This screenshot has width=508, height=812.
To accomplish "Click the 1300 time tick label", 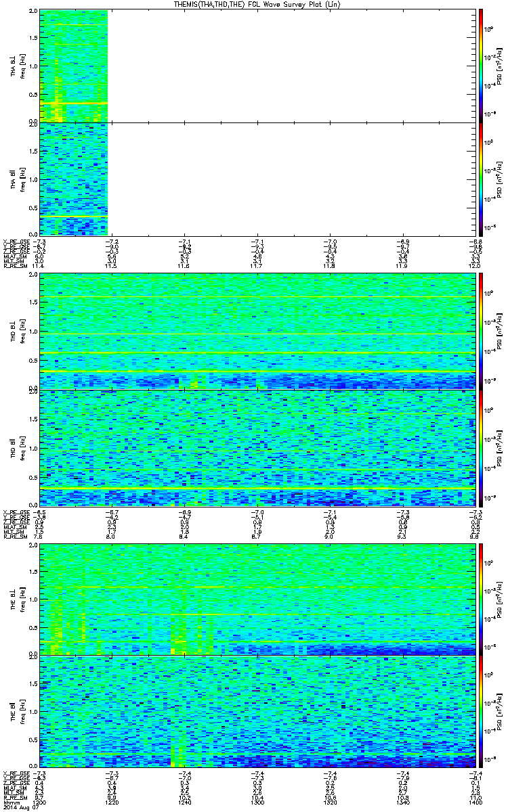I will coord(257,803).
